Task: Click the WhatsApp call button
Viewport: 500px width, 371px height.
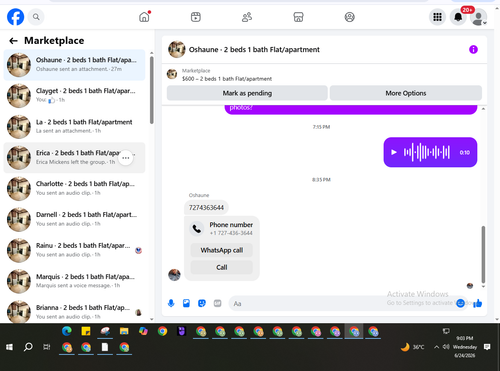Action: (x=222, y=250)
